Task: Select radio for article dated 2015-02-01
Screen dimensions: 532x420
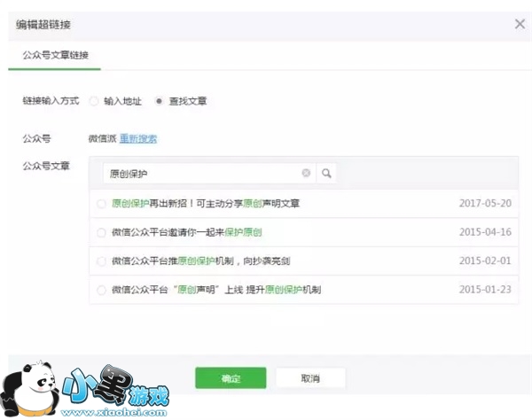Action: pos(101,261)
